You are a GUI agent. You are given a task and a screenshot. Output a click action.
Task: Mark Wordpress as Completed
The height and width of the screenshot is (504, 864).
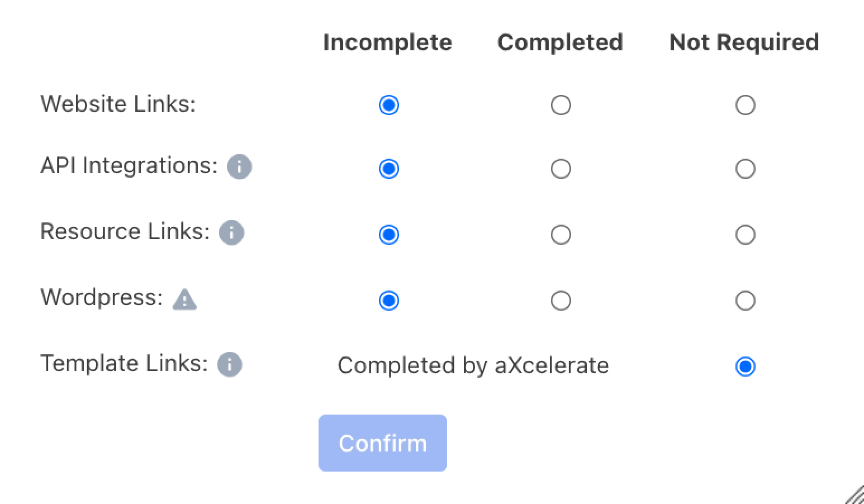[x=561, y=301]
